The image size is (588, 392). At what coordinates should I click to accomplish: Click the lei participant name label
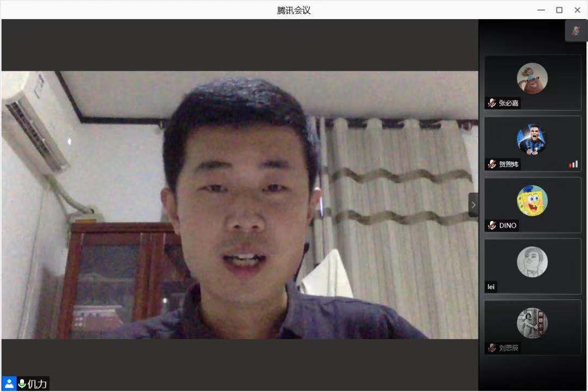pos(491,287)
